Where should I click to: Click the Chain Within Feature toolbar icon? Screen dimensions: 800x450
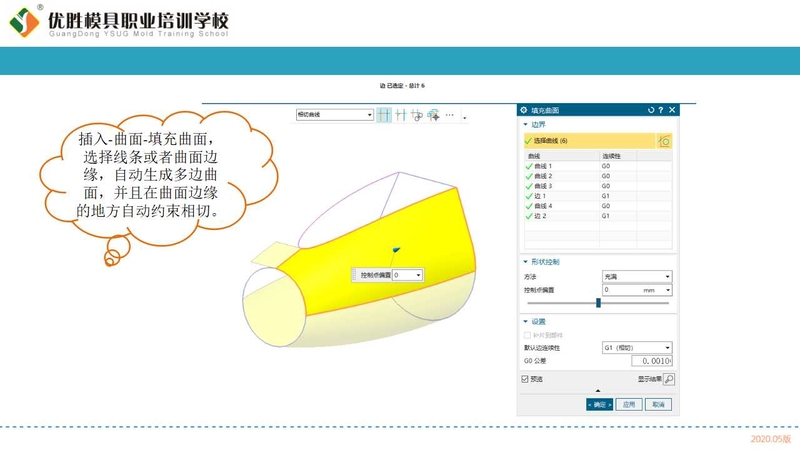click(417, 115)
